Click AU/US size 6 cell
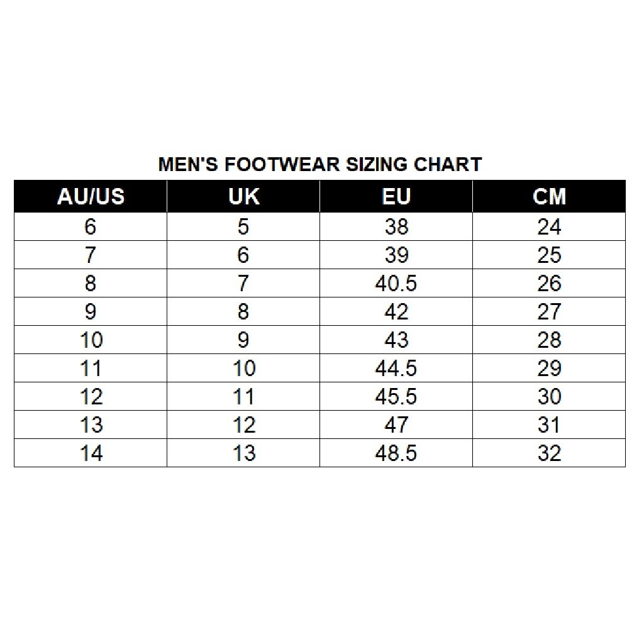 click(x=91, y=227)
